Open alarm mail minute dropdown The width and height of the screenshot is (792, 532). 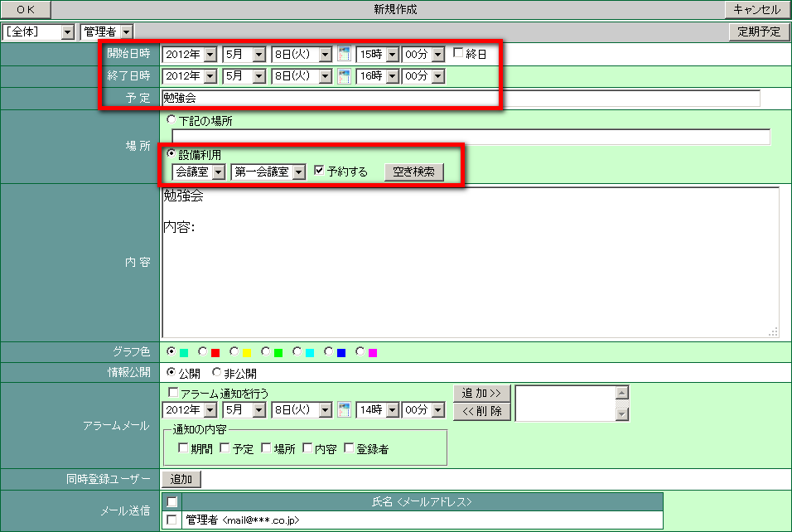click(x=423, y=409)
